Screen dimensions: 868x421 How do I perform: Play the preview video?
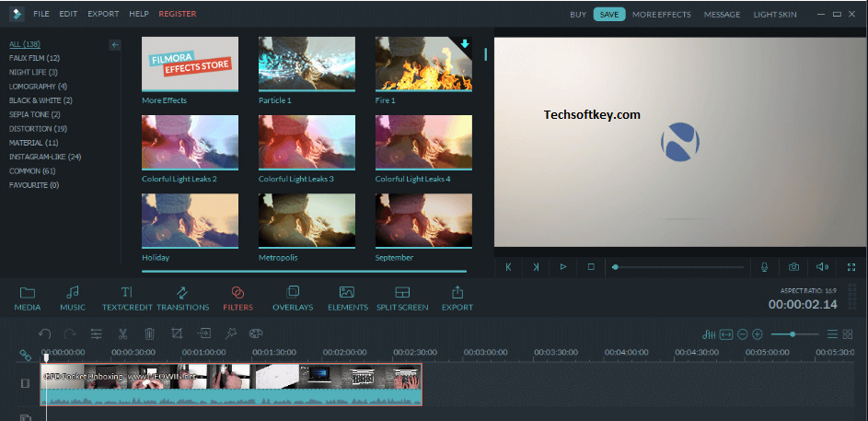tap(563, 267)
